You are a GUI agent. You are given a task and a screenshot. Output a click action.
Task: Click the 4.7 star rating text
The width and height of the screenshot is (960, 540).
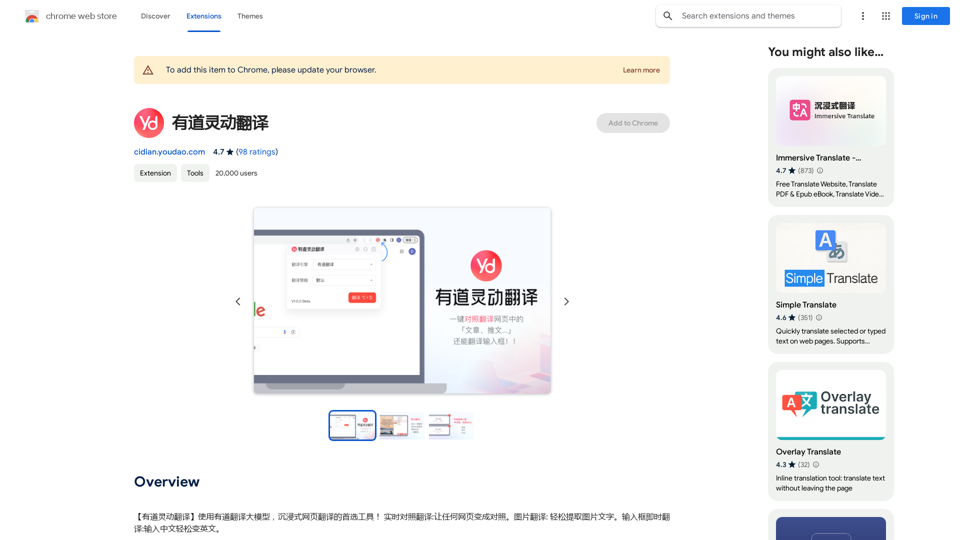click(223, 152)
